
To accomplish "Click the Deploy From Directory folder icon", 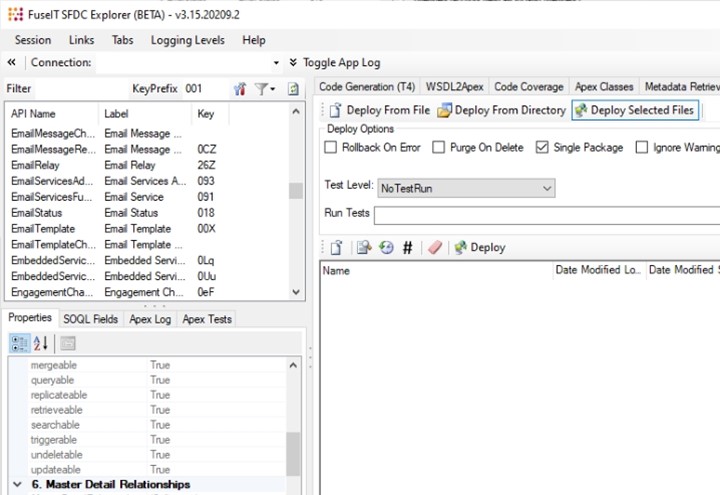I will click(x=444, y=110).
